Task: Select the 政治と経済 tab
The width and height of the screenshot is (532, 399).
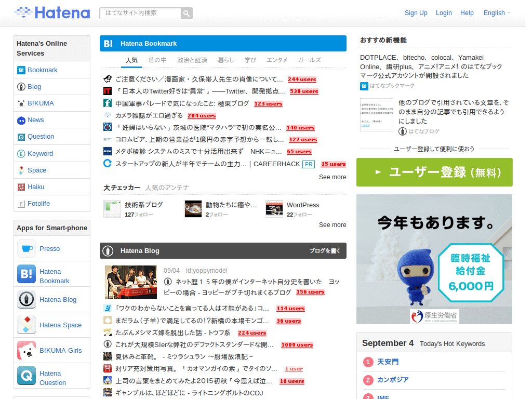Action: [192, 60]
